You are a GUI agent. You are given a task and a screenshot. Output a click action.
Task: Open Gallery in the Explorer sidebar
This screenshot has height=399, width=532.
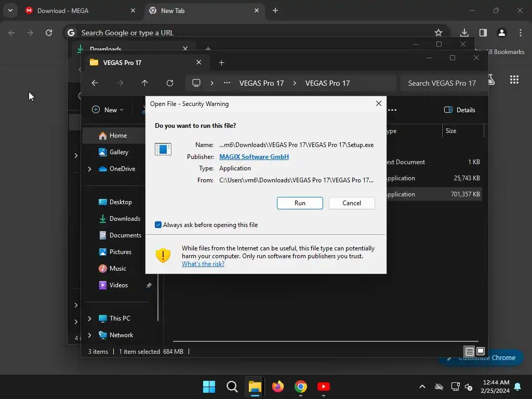point(113,152)
